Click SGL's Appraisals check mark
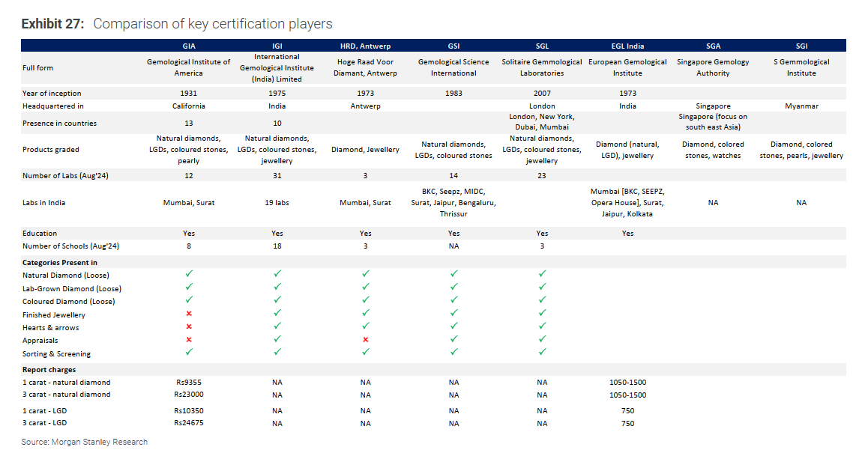The image size is (868, 453). click(543, 338)
